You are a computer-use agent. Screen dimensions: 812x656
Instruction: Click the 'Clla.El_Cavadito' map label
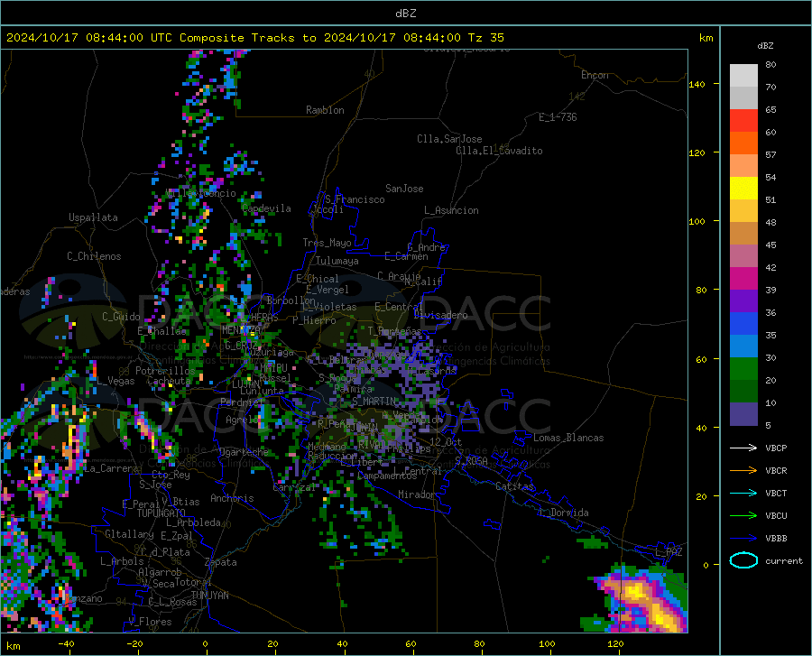point(499,151)
